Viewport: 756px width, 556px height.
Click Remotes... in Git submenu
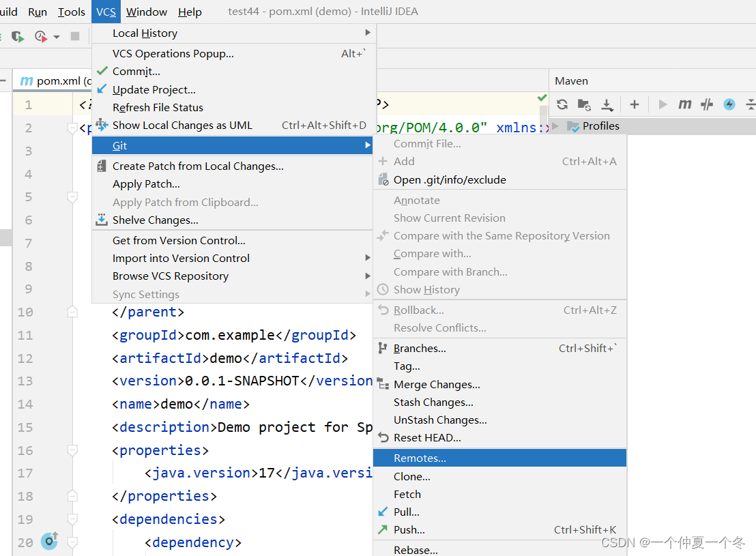coord(500,458)
